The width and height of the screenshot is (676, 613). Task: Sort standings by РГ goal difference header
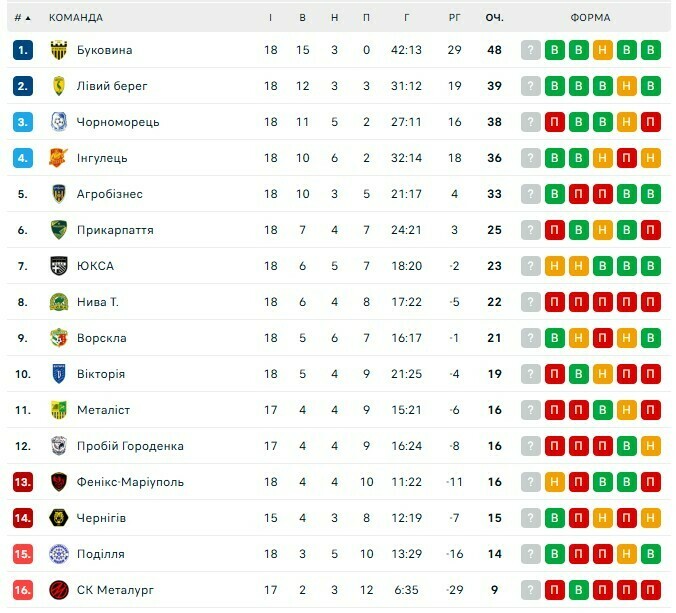[x=455, y=18]
